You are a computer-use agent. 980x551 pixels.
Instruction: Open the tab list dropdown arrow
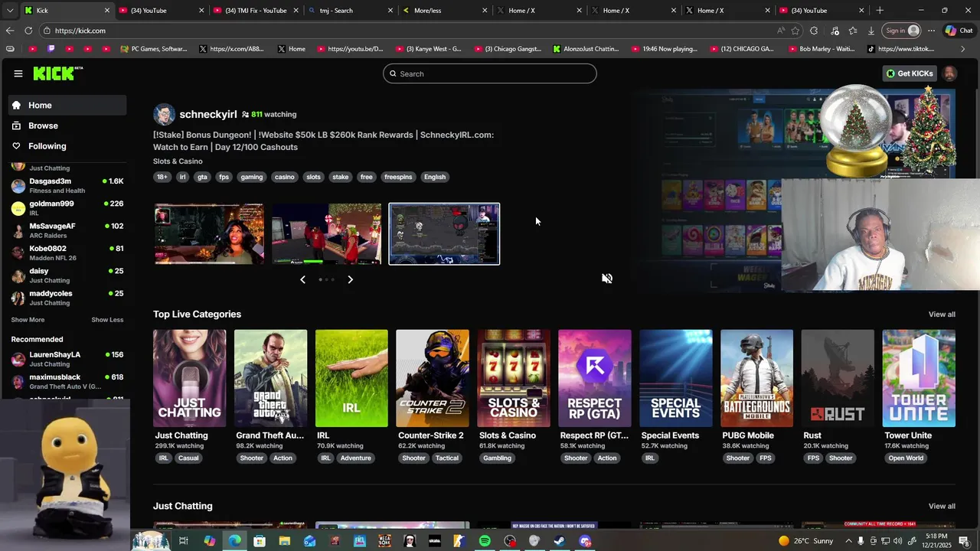click(10, 11)
